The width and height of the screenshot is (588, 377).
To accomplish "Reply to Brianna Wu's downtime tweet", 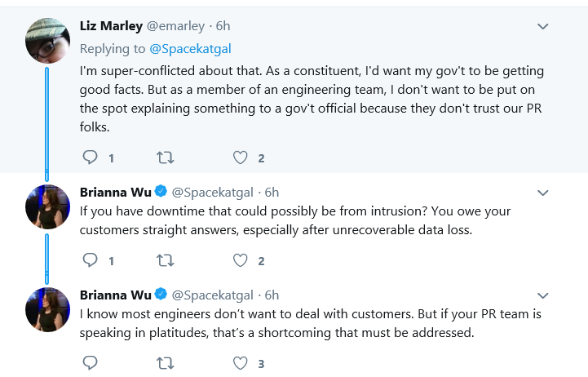I will [x=90, y=260].
